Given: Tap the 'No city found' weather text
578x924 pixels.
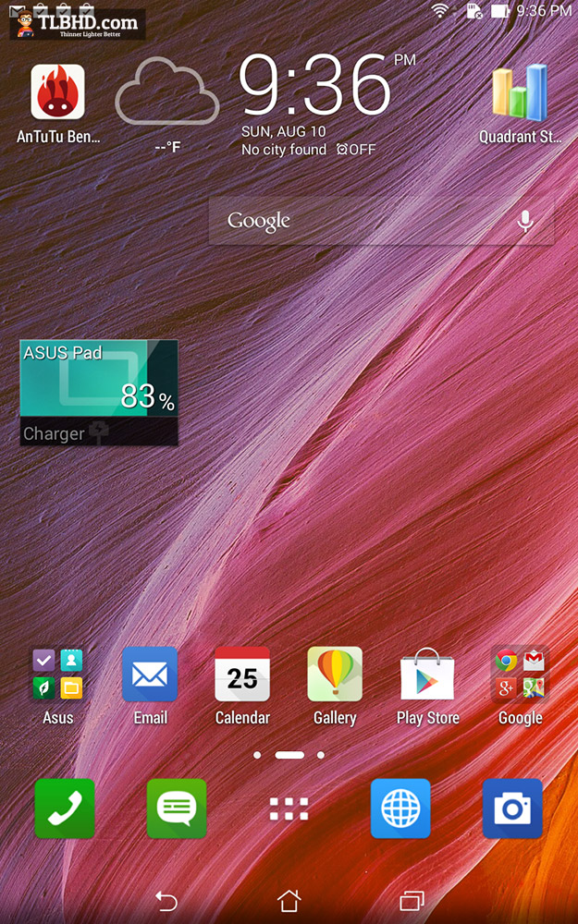Looking at the screenshot, I should (x=284, y=150).
